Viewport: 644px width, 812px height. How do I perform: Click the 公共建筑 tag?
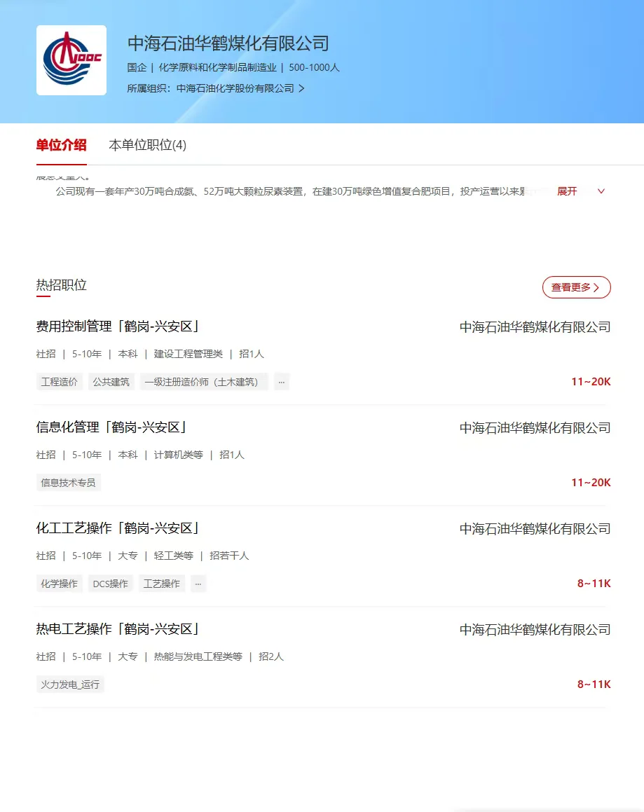point(111,382)
